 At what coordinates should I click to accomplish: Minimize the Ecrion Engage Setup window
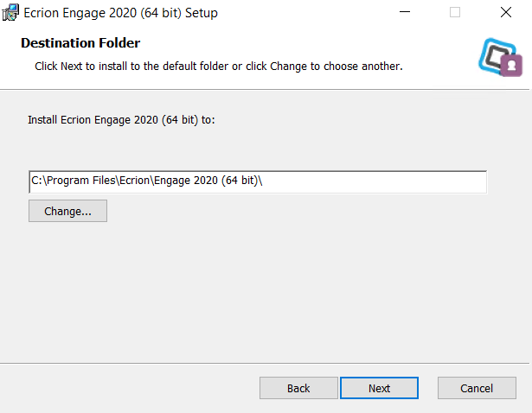point(405,12)
